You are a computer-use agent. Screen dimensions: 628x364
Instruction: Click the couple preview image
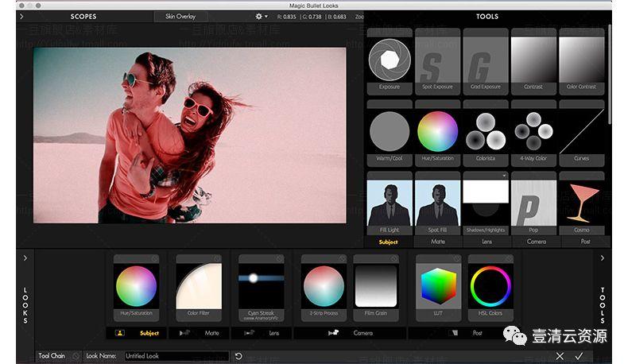(189, 135)
